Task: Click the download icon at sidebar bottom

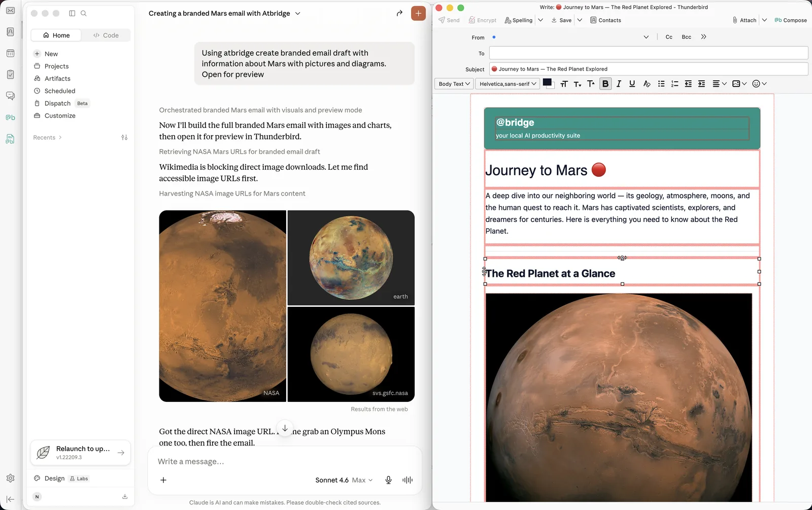Action: [x=125, y=497]
